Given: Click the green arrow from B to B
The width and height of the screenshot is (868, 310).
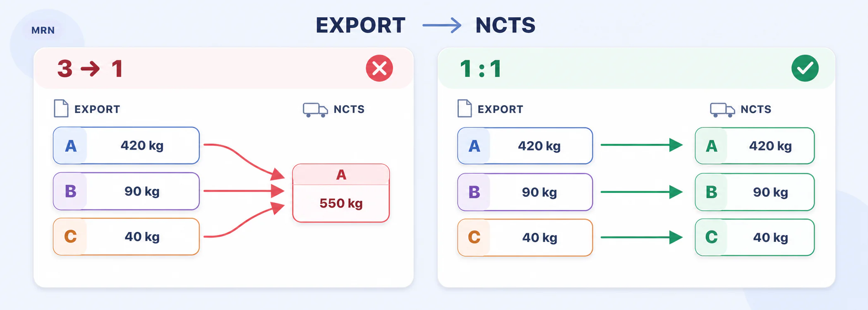Looking at the screenshot, I should point(641,192).
